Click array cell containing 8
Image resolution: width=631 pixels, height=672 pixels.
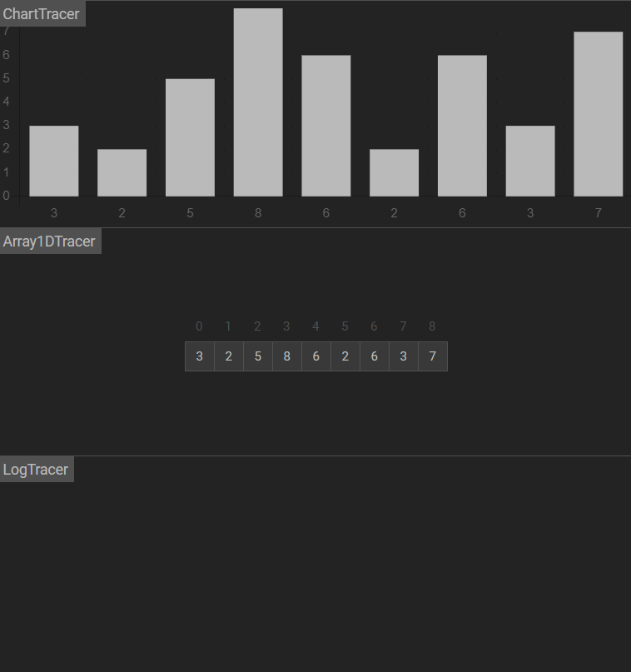[x=286, y=356]
